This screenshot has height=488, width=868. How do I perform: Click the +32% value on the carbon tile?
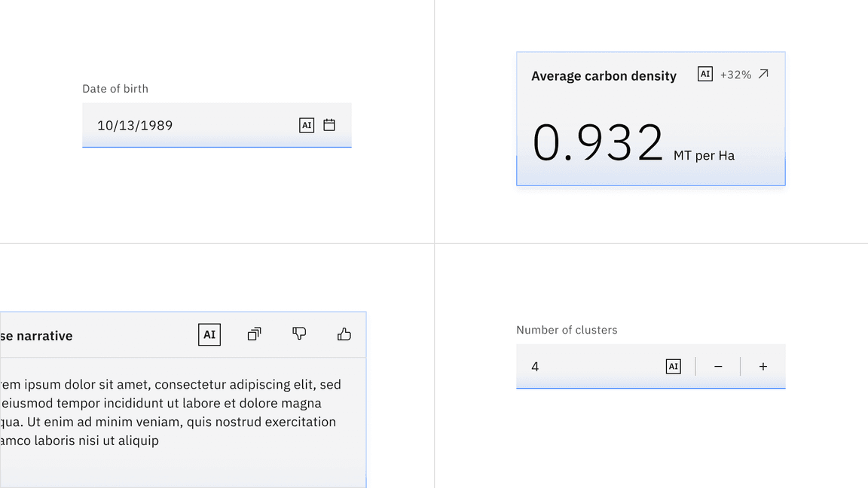pyautogui.click(x=735, y=74)
